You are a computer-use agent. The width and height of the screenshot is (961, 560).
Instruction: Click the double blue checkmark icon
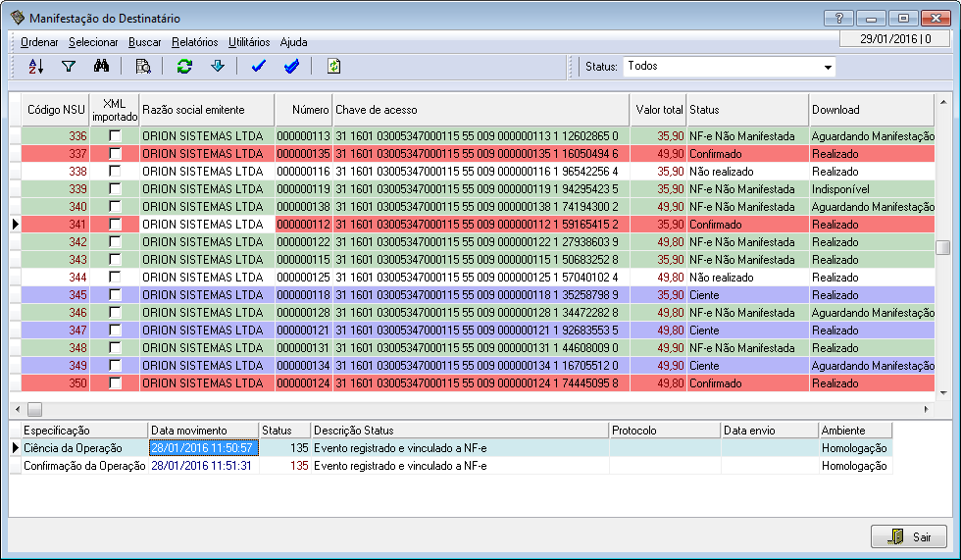click(291, 67)
